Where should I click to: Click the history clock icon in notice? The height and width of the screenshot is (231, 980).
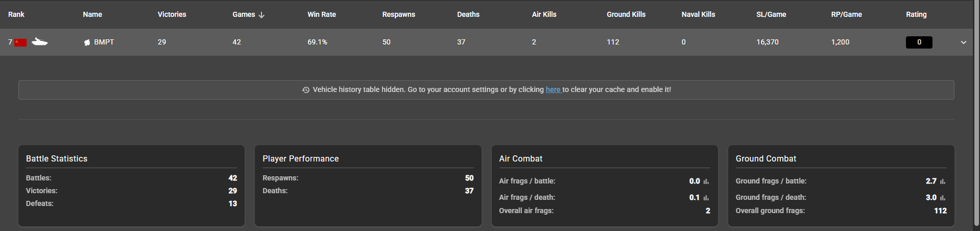click(x=306, y=90)
